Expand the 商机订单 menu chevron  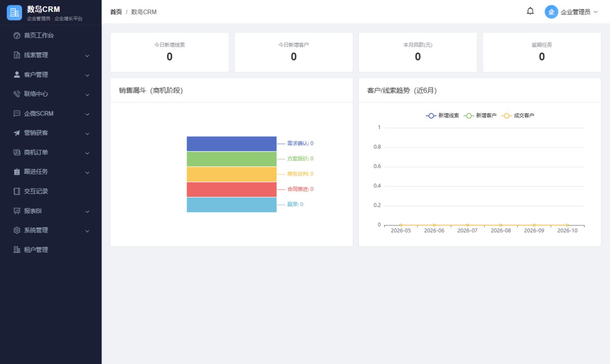[x=87, y=153]
